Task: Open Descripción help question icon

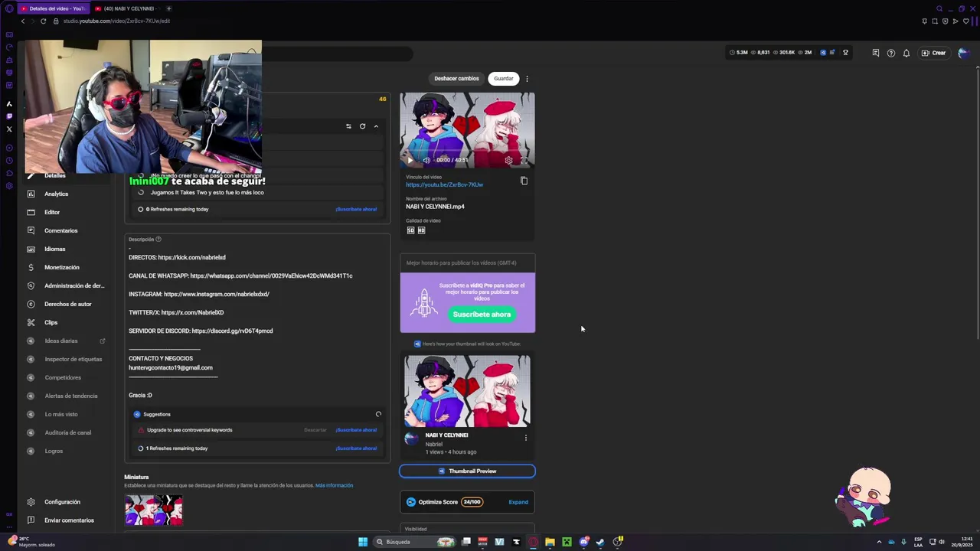Action: (x=158, y=240)
